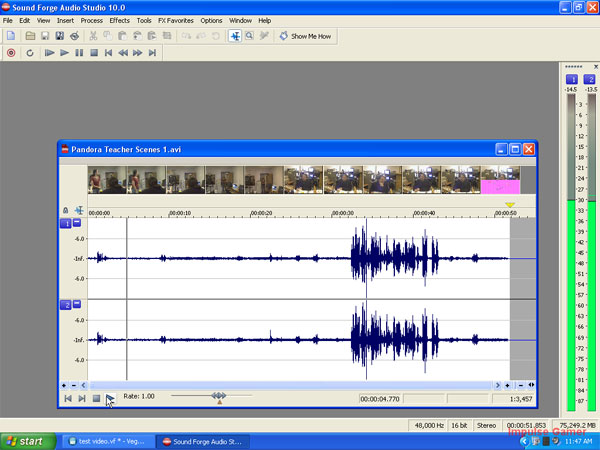This screenshot has height=450, width=600.
Task: Toggle the lock icon beside the time ruler
Action: click(65, 210)
